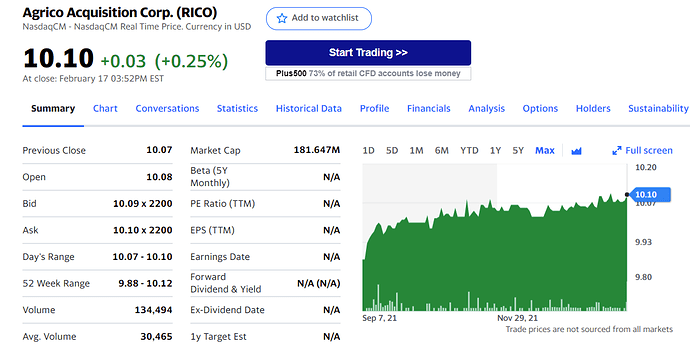Screen dimensions: 690x361
Task: Click the star icon in Add to watchlist
Action: (282, 18)
